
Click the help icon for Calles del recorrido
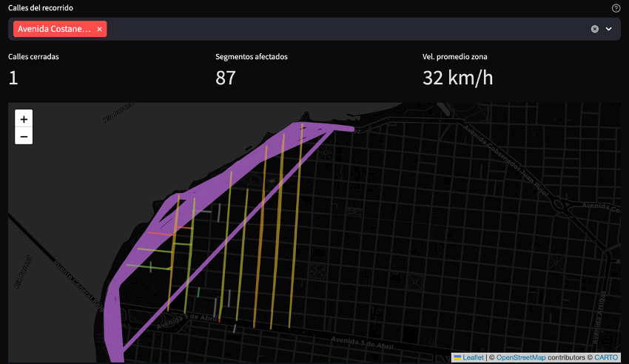click(616, 8)
